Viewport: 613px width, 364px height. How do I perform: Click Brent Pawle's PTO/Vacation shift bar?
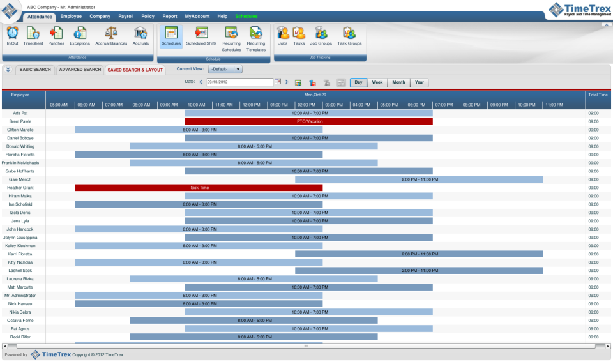pyautogui.click(x=309, y=121)
